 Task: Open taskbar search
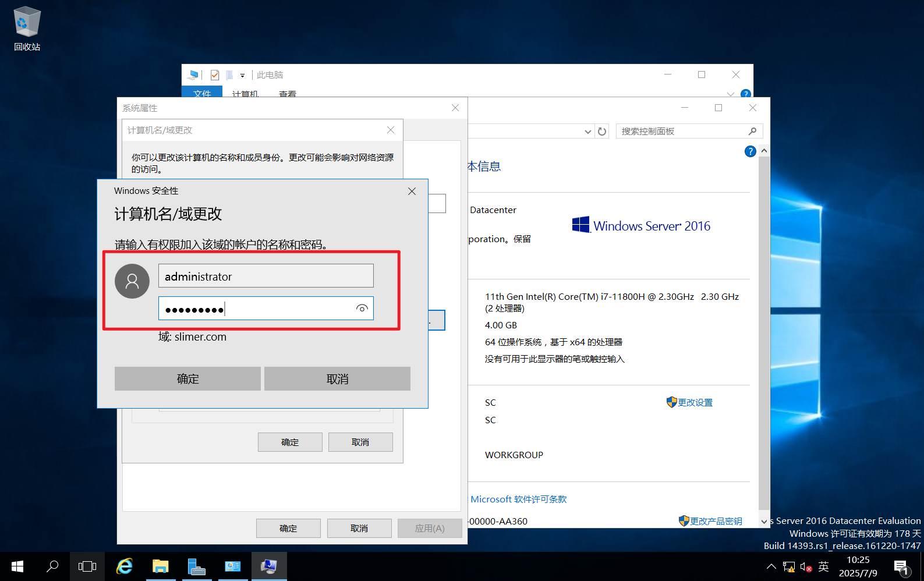click(52, 566)
